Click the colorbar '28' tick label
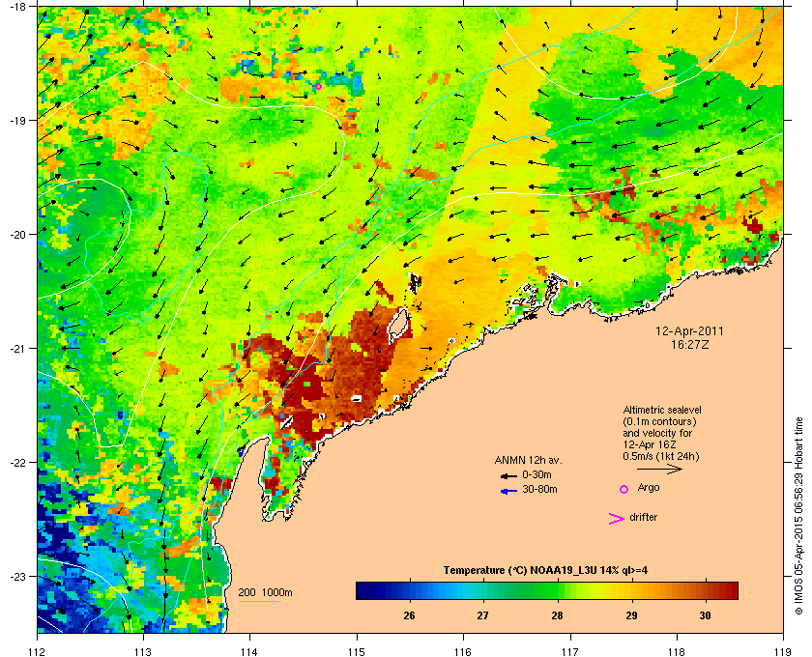Image resolution: width=812 pixels, height=657 pixels. point(557,615)
